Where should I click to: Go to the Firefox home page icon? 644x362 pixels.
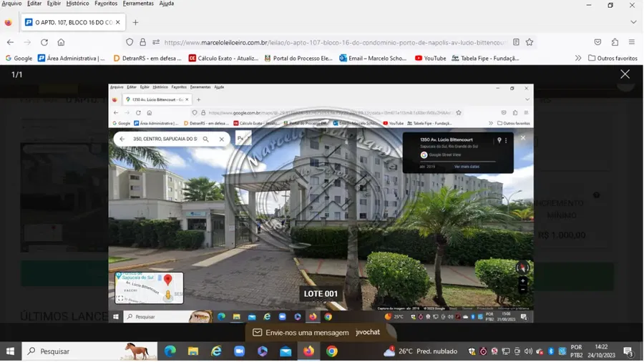click(62, 42)
